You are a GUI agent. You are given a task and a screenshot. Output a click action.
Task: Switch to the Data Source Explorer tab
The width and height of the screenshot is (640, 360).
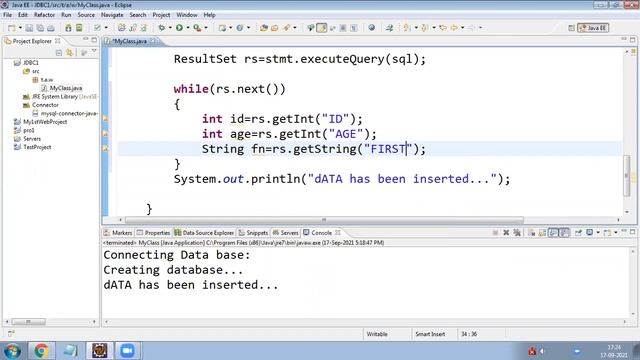click(204, 233)
